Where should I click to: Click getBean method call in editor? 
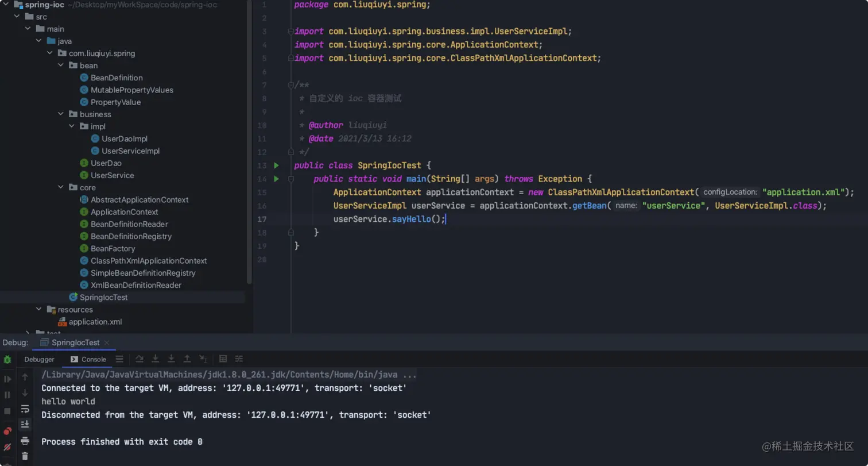point(589,206)
